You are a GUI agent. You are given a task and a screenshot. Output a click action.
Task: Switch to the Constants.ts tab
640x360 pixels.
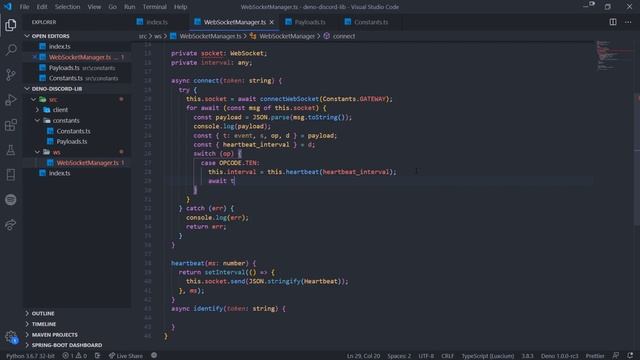(371, 22)
